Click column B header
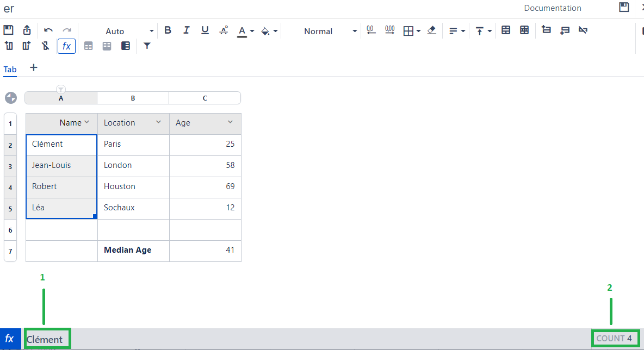Viewport: 644px width, 350px height. 133,98
